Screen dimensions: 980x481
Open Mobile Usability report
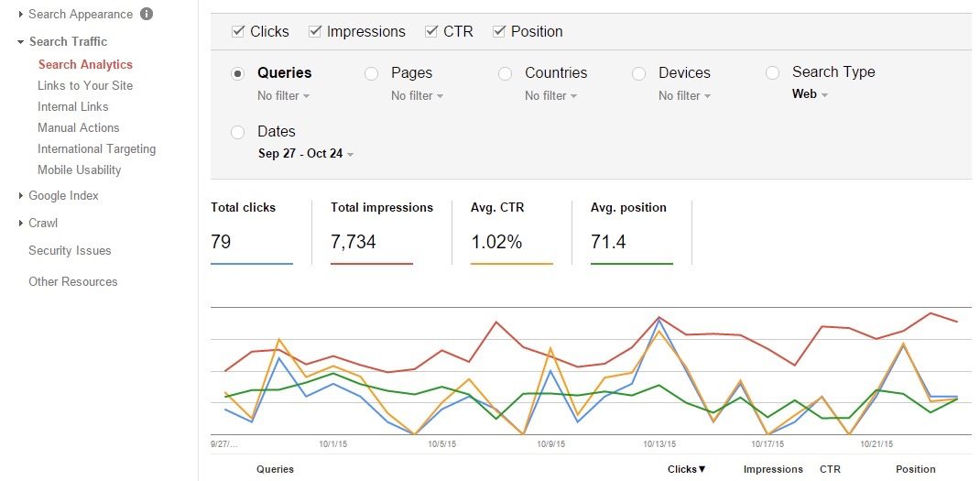[x=80, y=170]
